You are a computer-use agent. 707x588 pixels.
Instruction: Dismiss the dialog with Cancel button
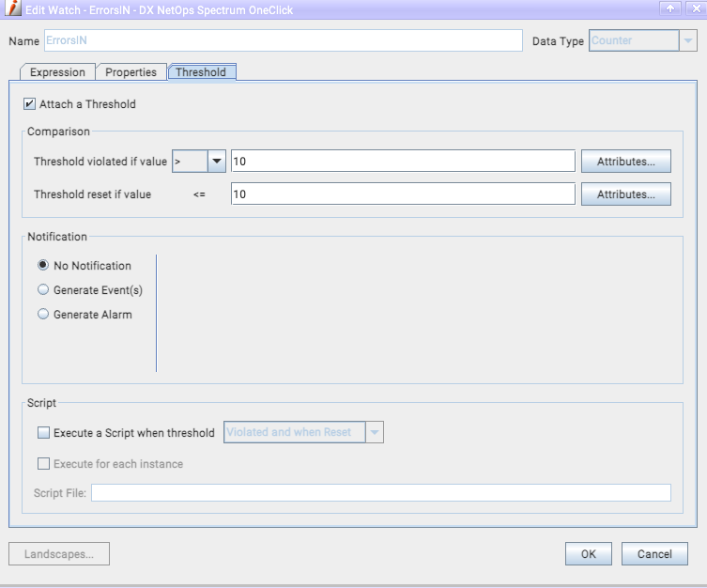(x=654, y=554)
